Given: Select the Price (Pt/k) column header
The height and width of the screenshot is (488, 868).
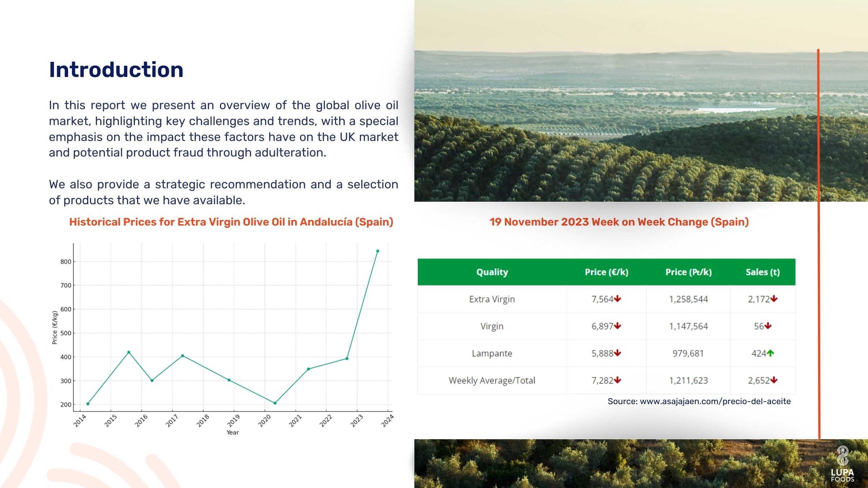Looking at the screenshot, I should [688, 272].
